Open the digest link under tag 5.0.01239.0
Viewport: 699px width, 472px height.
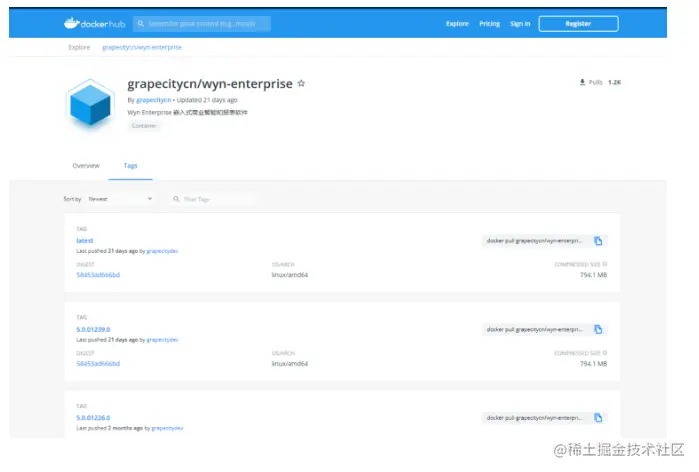click(x=98, y=364)
